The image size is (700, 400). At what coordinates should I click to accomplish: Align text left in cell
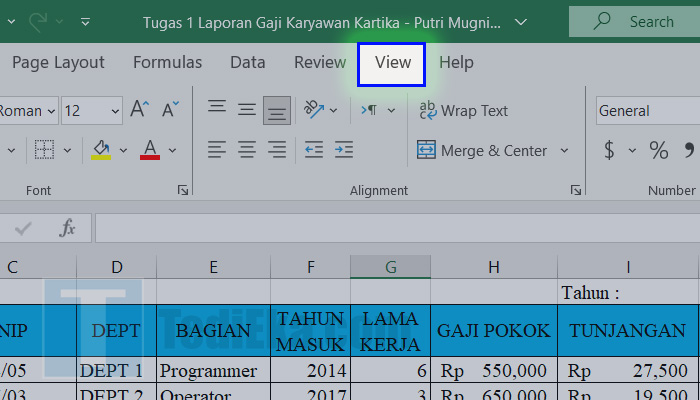[217, 150]
